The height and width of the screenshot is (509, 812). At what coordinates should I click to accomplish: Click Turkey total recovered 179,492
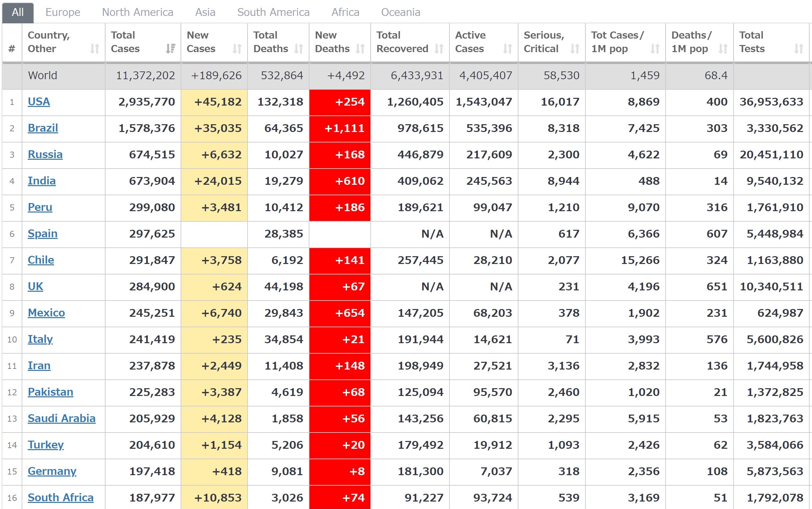pos(420,445)
